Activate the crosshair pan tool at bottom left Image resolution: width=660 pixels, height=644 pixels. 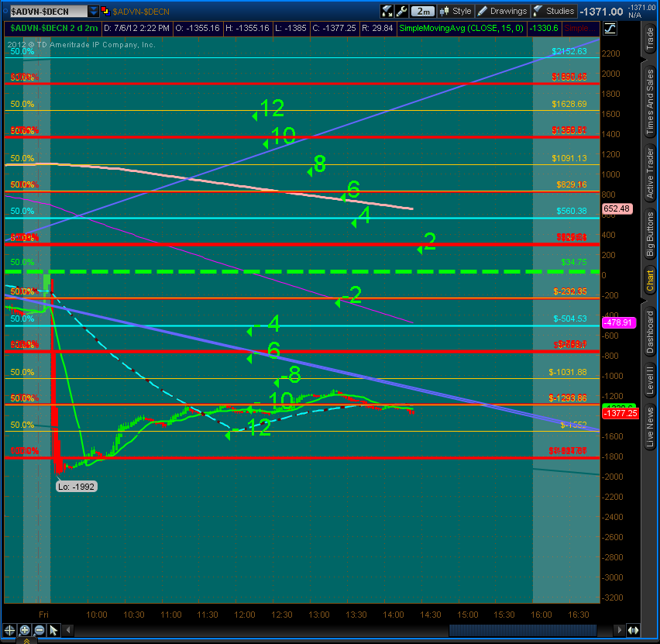pyautogui.click(x=9, y=630)
